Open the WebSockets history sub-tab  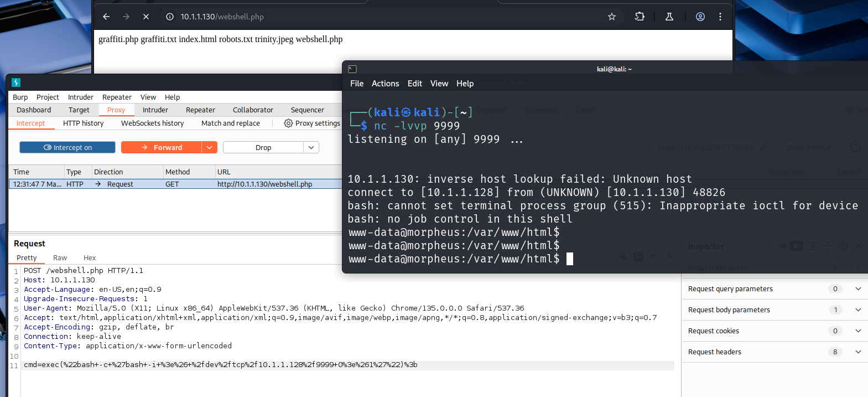153,123
